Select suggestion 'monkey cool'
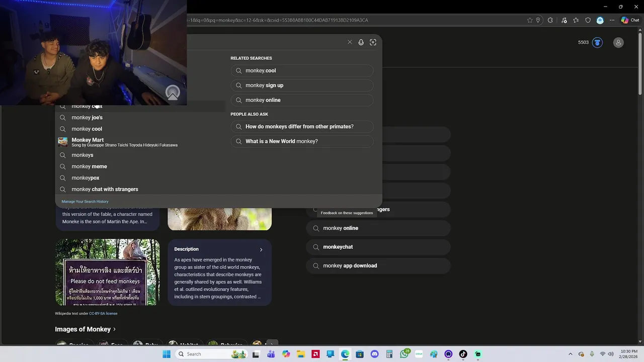644x362 pixels. pyautogui.click(x=141, y=129)
